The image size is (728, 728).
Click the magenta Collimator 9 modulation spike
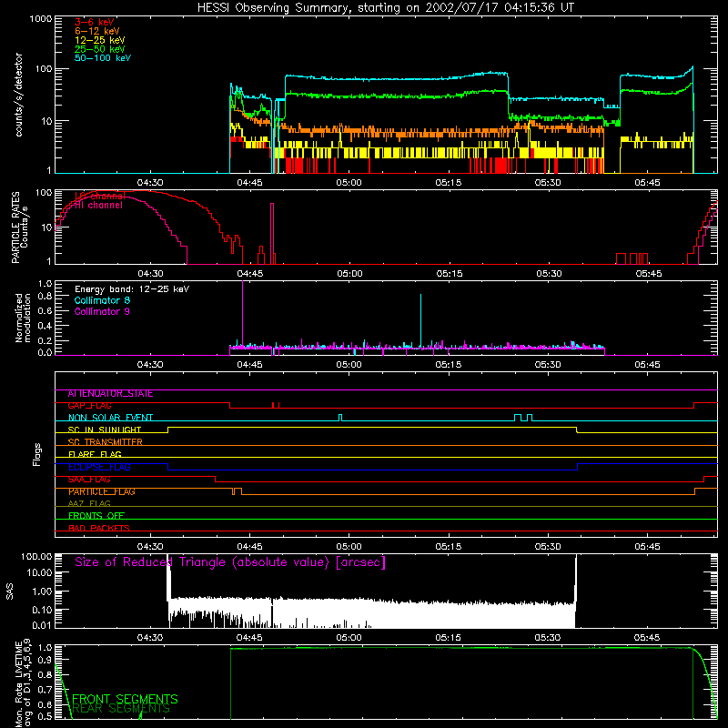(242, 313)
